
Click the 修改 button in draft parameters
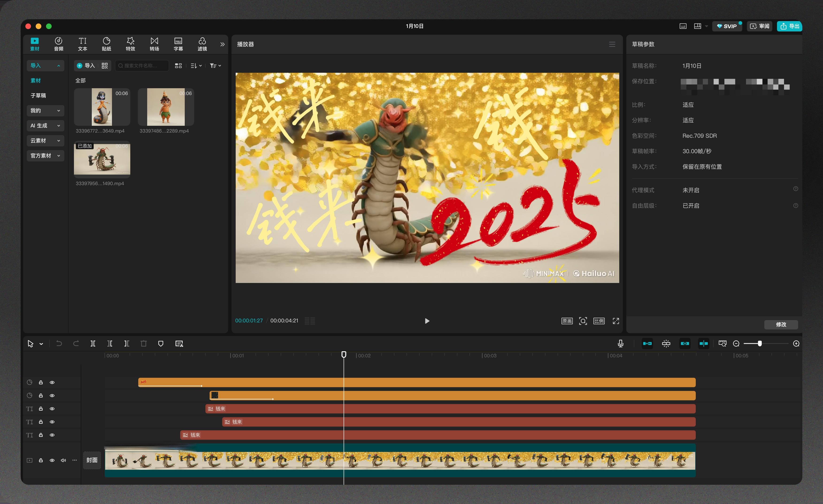(x=781, y=325)
